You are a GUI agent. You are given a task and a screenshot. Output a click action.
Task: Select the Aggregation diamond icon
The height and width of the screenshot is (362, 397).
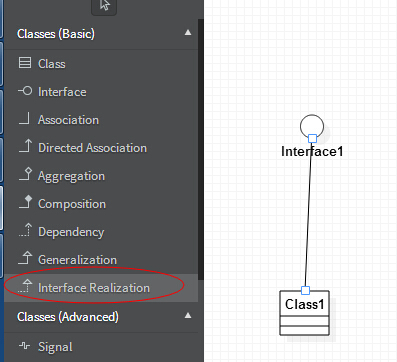pyautogui.click(x=25, y=174)
